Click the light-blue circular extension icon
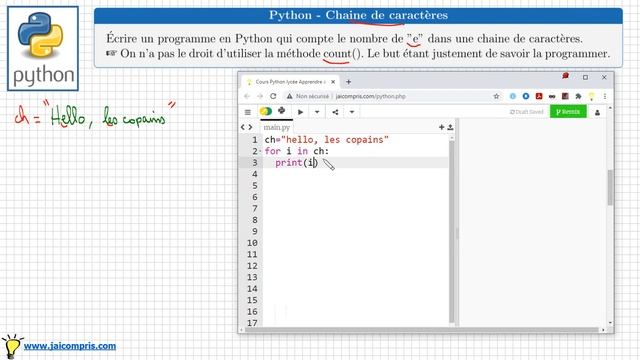 [x=513, y=96]
